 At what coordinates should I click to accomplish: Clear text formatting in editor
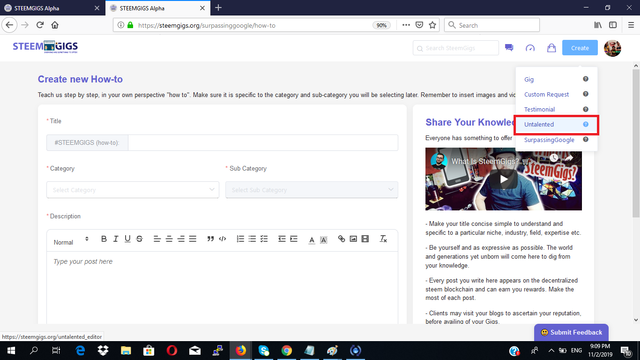tap(383, 239)
